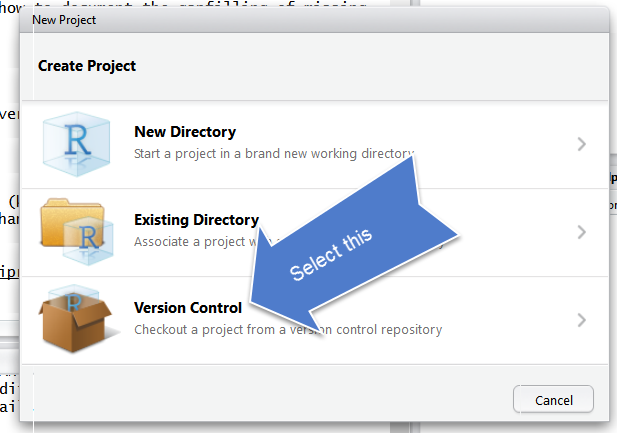Click the Cancel button
This screenshot has height=433, width=617.
coord(553,400)
